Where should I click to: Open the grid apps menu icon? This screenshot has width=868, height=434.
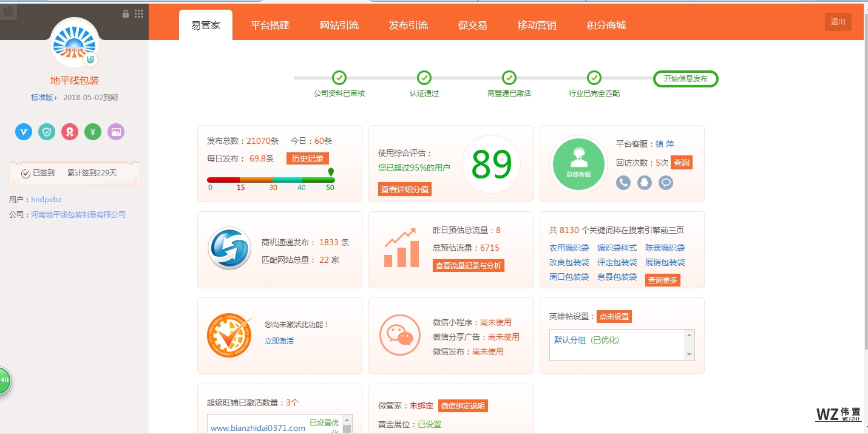[x=139, y=13]
